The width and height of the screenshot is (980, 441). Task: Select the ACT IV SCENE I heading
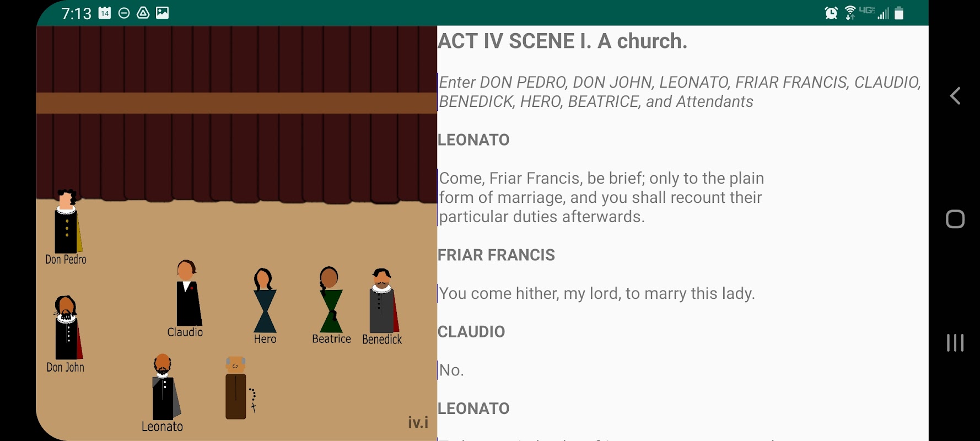[562, 41]
